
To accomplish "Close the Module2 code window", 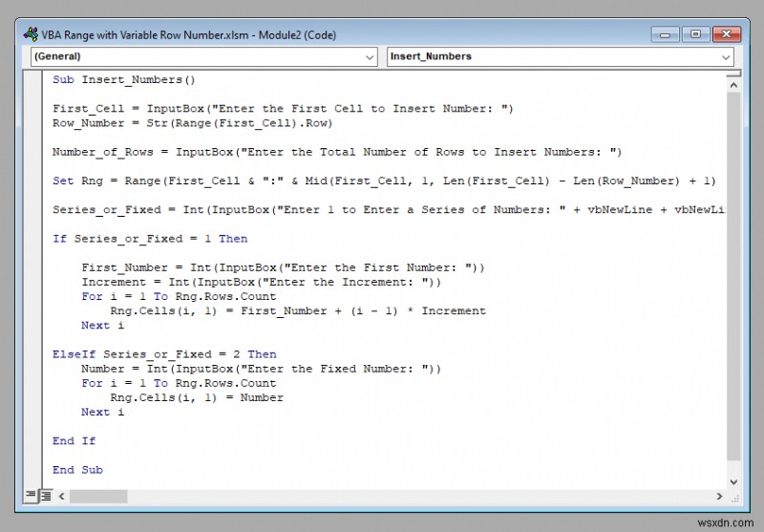I will click(x=727, y=34).
